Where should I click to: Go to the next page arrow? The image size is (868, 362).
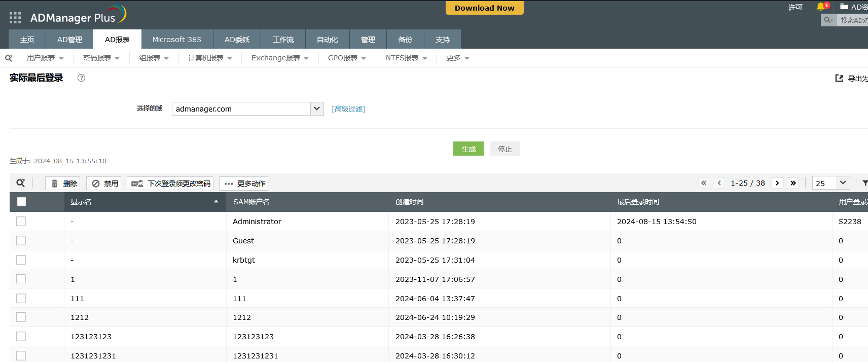[x=777, y=183]
